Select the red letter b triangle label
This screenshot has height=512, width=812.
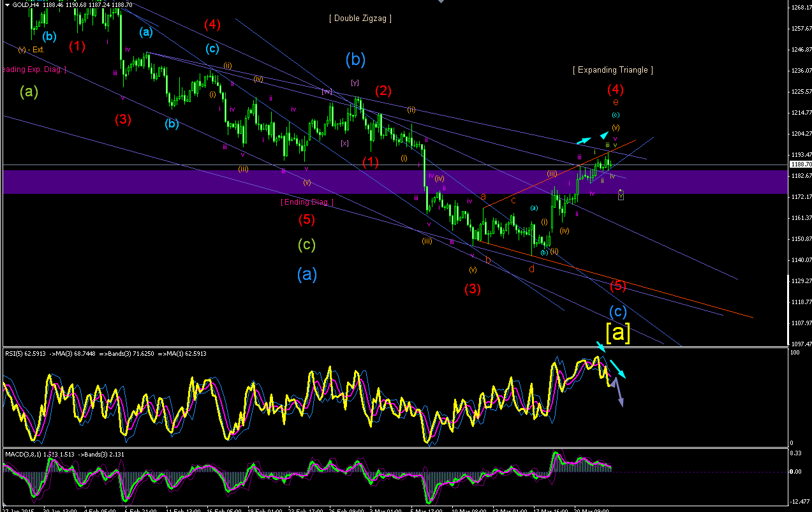point(487,260)
